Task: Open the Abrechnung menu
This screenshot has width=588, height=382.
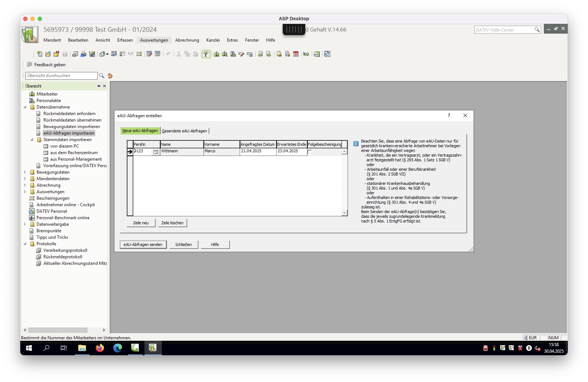Action: pos(187,40)
